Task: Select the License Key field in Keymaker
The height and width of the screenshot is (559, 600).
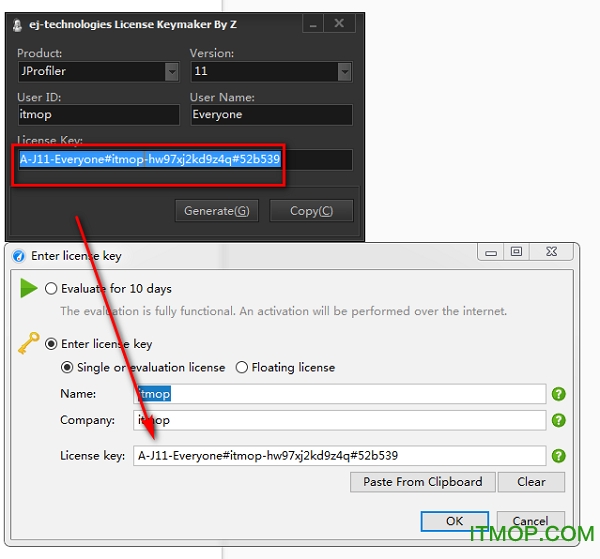Action: [185, 160]
